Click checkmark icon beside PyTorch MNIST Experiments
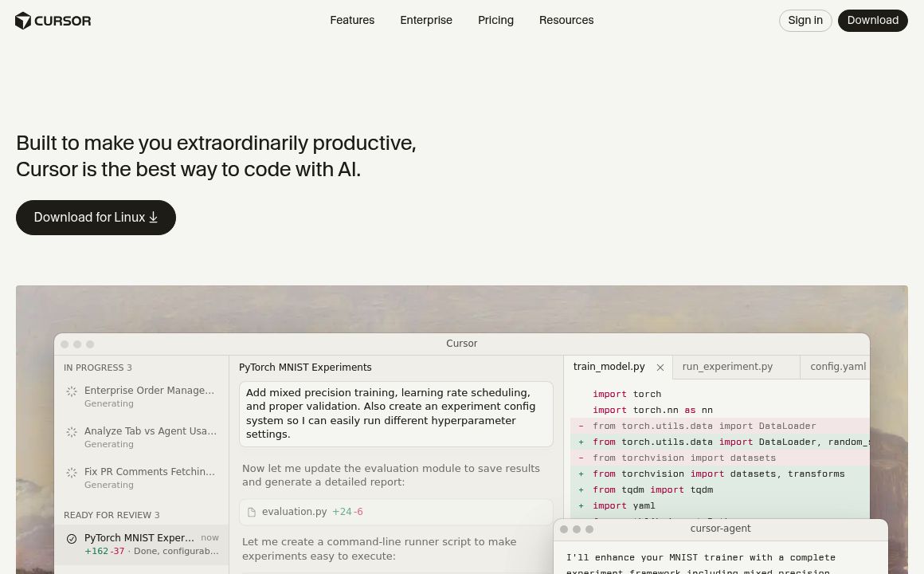This screenshot has height=574, width=924. click(72, 539)
